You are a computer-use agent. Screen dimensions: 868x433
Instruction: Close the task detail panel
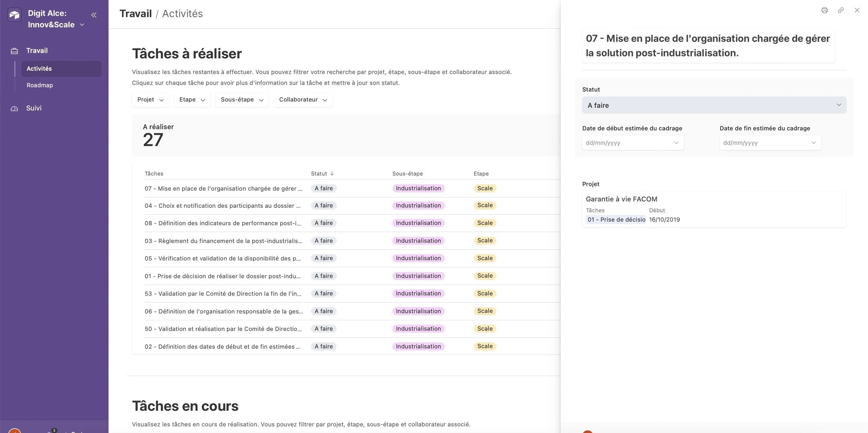click(x=857, y=10)
